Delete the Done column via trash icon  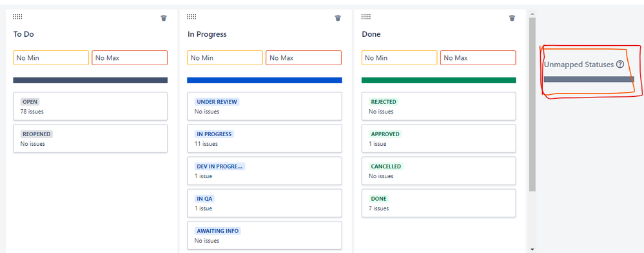[x=512, y=18]
